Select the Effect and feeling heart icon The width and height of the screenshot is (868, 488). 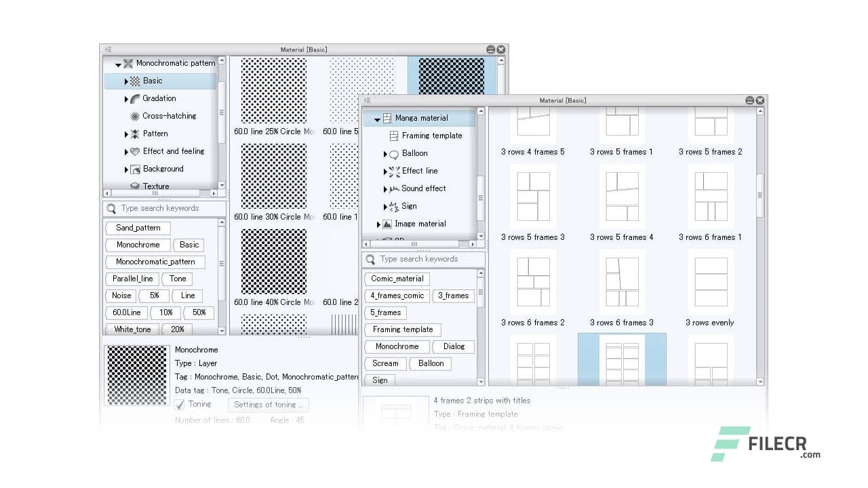[136, 150]
